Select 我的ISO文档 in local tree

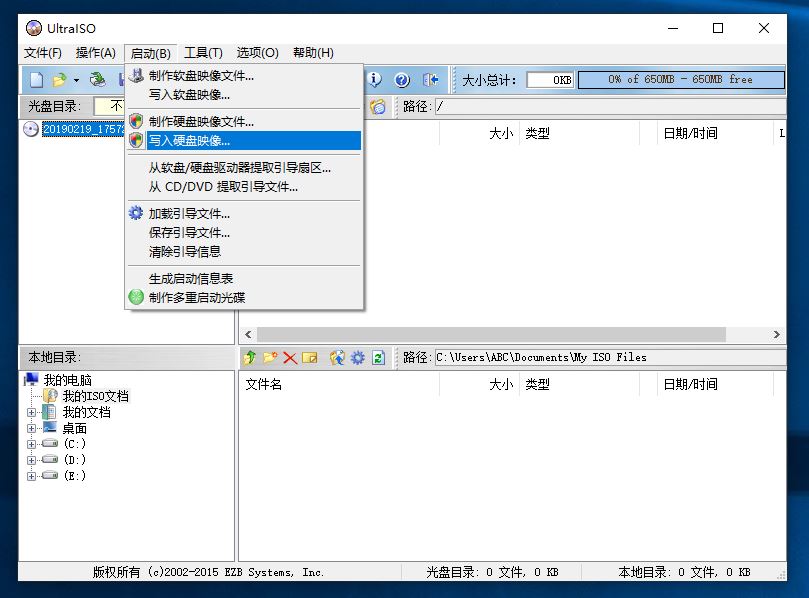coord(95,396)
